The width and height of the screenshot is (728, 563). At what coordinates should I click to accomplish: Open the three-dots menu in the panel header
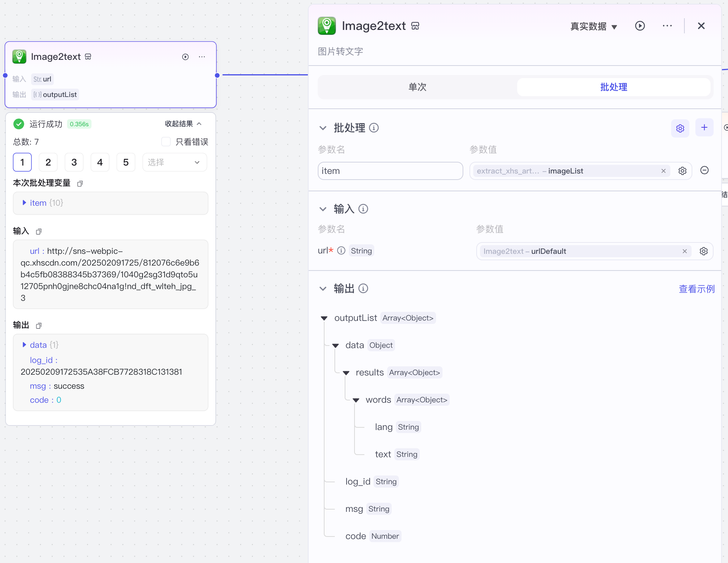pyautogui.click(x=667, y=26)
